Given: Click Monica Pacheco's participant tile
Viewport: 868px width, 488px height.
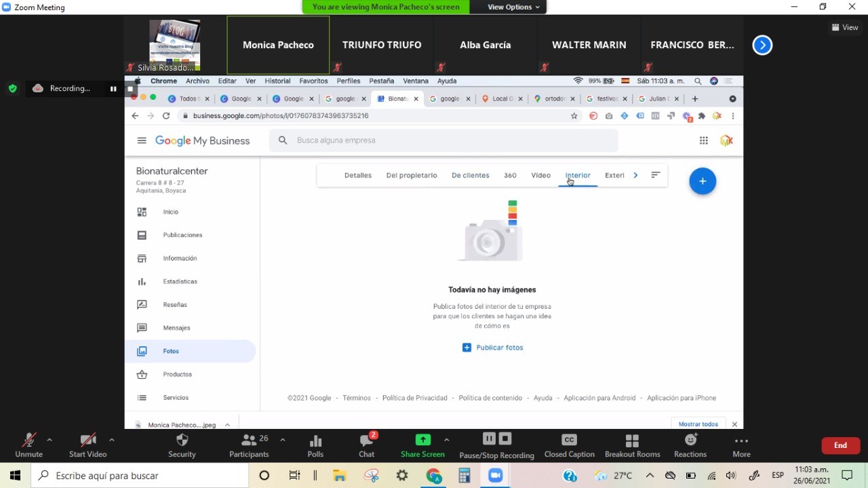Looking at the screenshot, I should 278,45.
